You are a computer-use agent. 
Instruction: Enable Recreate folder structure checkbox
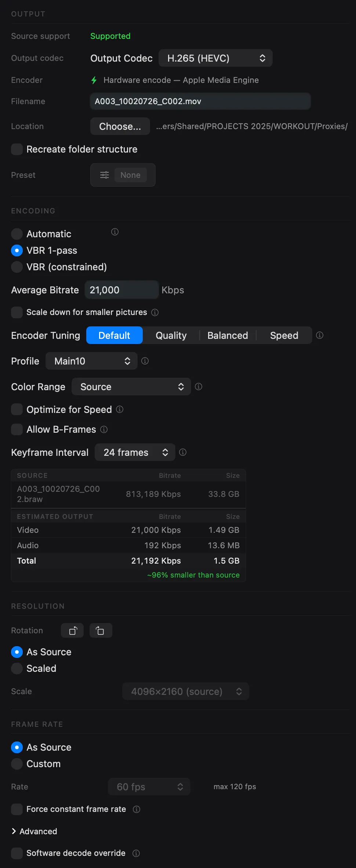click(x=17, y=149)
